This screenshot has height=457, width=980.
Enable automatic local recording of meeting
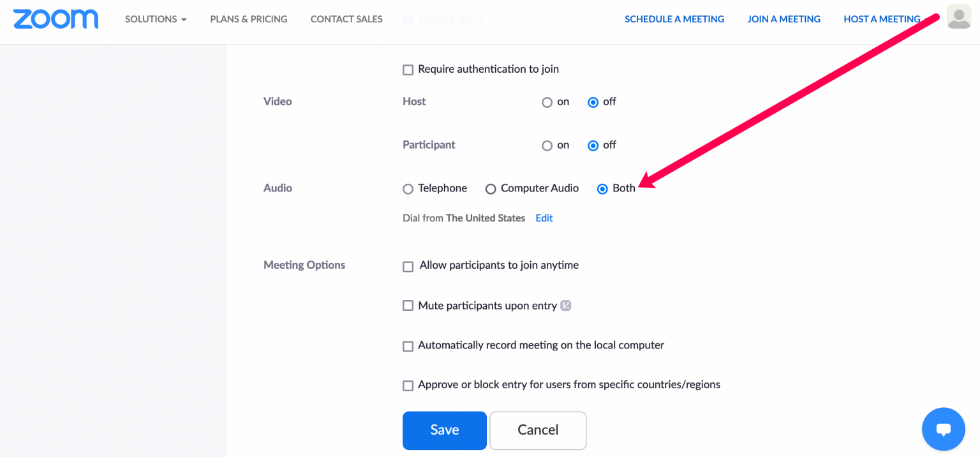click(x=408, y=345)
